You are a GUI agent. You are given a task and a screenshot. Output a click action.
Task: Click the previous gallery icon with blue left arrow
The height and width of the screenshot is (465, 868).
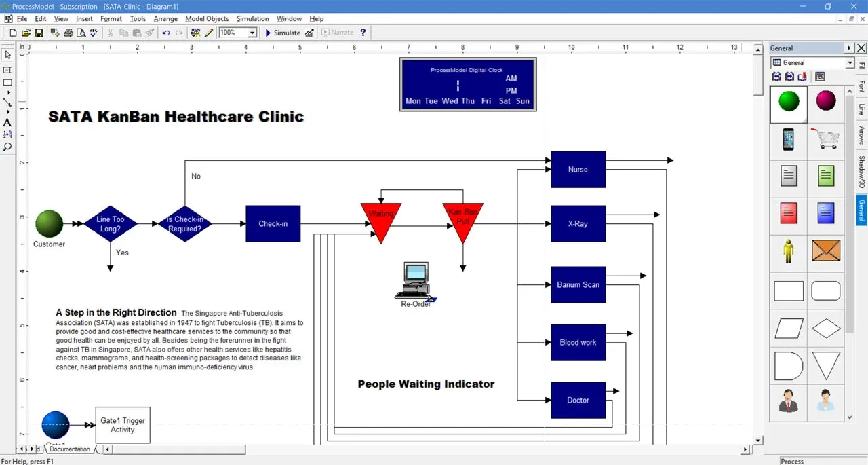(778, 77)
